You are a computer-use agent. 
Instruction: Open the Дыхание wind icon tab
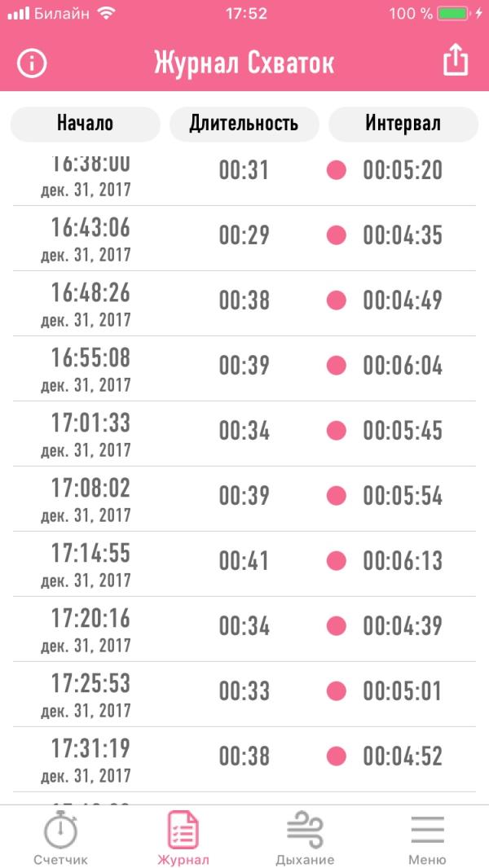tap(305, 829)
